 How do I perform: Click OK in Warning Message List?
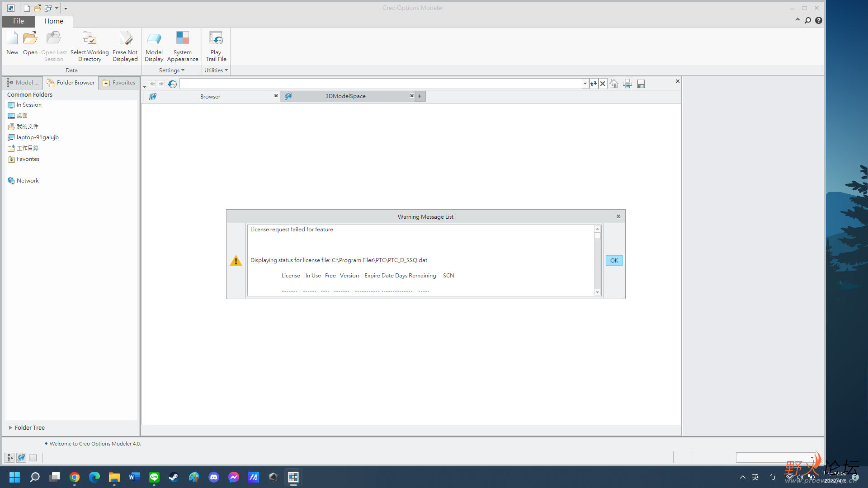(x=614, y=261)
